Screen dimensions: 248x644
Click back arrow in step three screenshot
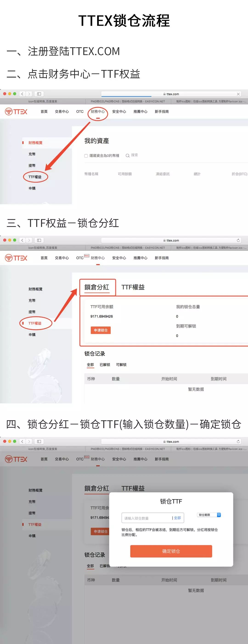pyautogui.click(x=22, y=240)
